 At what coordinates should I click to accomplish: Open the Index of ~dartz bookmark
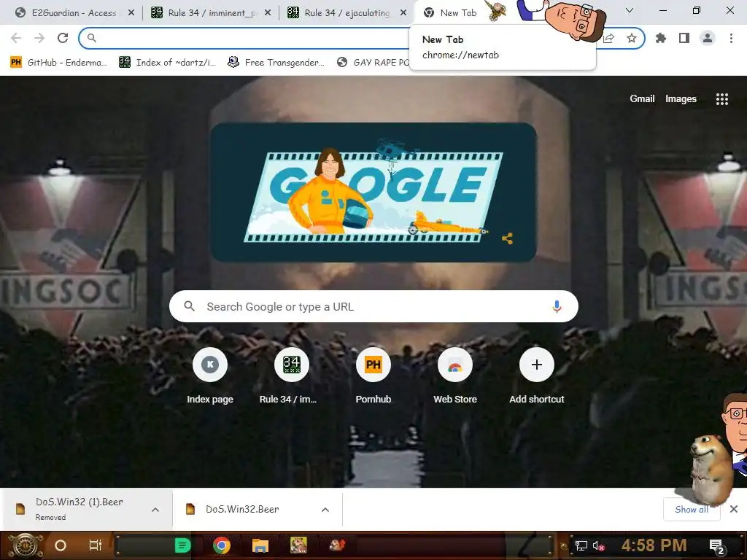tap(168, 63)
